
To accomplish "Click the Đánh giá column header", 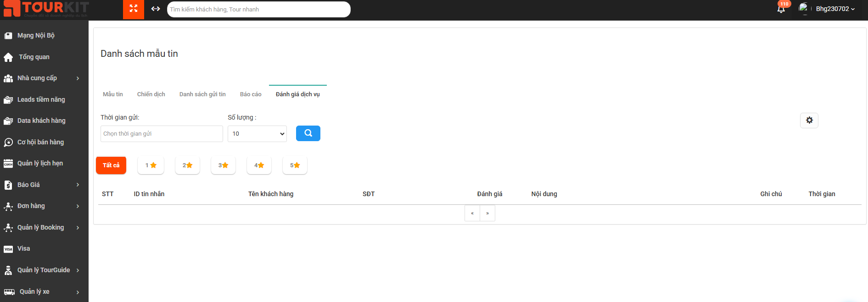I will (x=490, y=194).
